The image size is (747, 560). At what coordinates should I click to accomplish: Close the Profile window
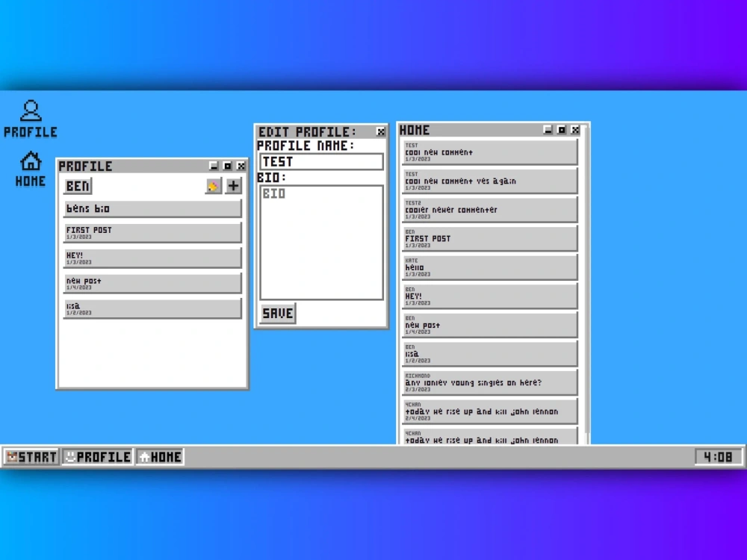(241, 166)
